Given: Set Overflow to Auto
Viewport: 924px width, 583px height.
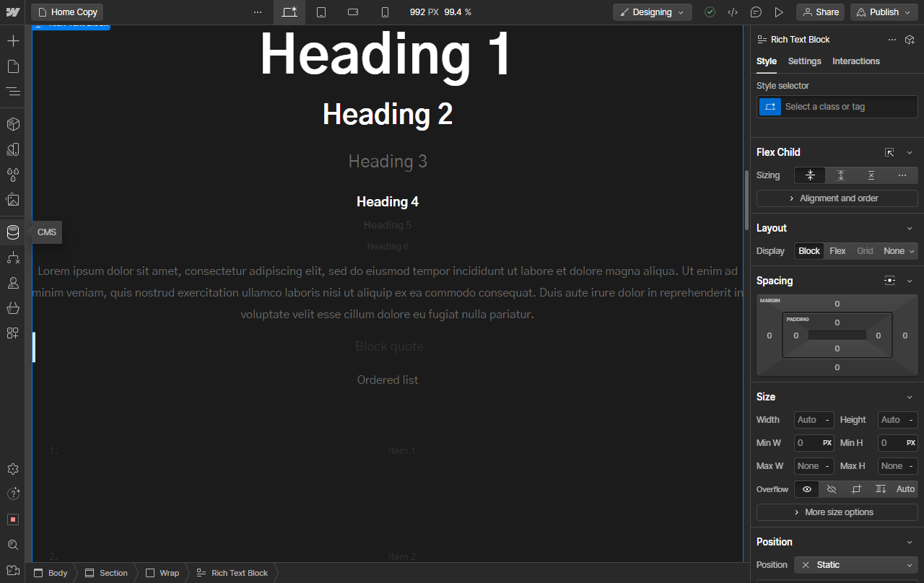Looking at the screenshot, I should click(x=905, y=489).
